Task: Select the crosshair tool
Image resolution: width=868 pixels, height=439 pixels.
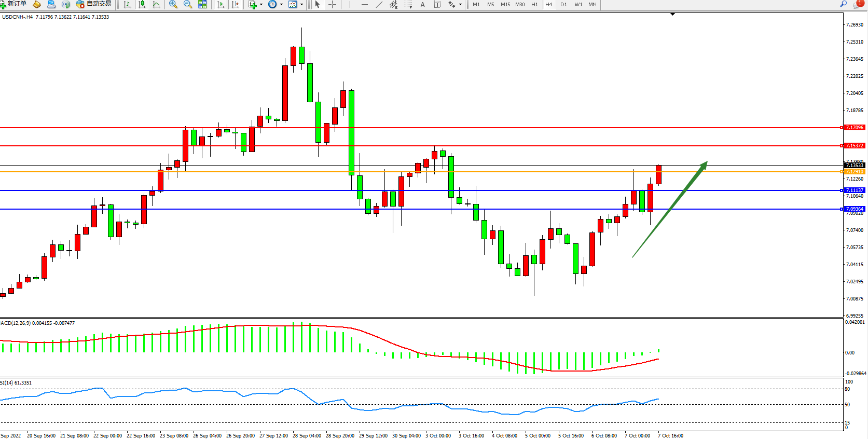Action: point(333,4)
